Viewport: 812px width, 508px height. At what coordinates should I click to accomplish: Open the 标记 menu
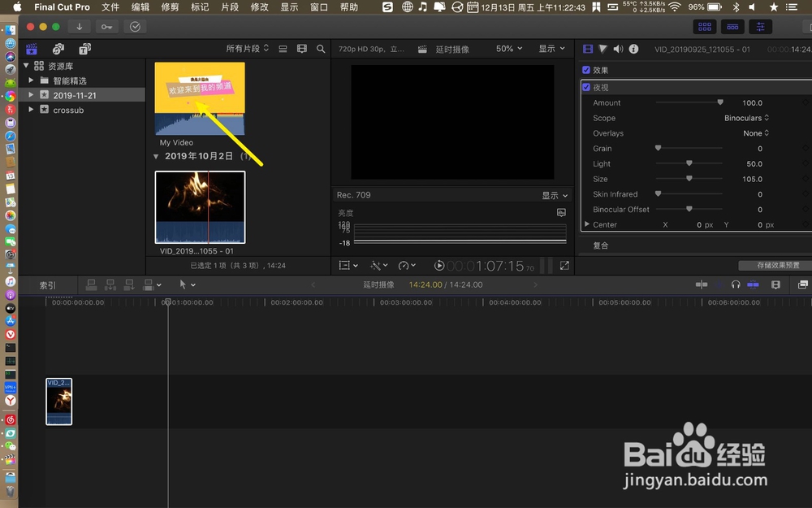(200, 7)
